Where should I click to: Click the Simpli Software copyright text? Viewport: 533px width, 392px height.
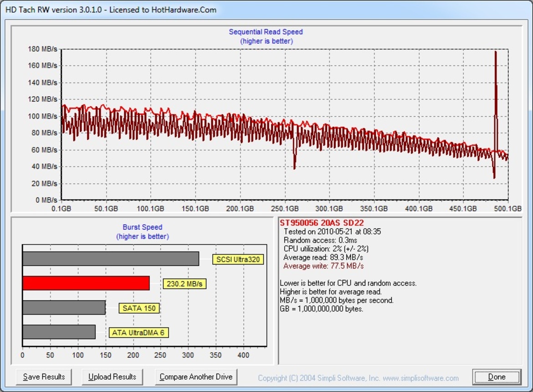[x=358, y=378]
